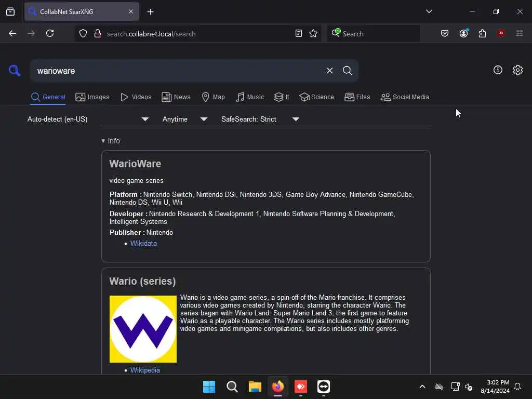Open the clock and date flyout
Screen dimensions: 532x399
[495, 387]
